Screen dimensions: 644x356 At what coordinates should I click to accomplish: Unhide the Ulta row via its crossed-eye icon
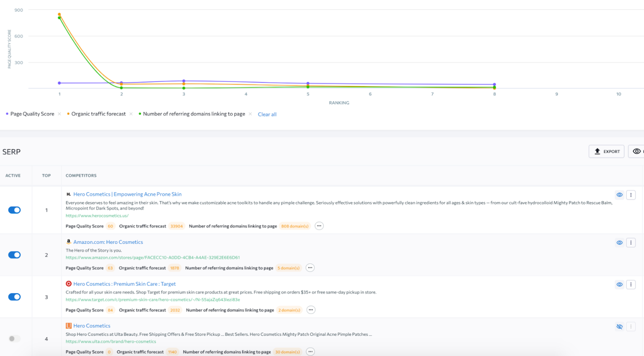(620, 326)
